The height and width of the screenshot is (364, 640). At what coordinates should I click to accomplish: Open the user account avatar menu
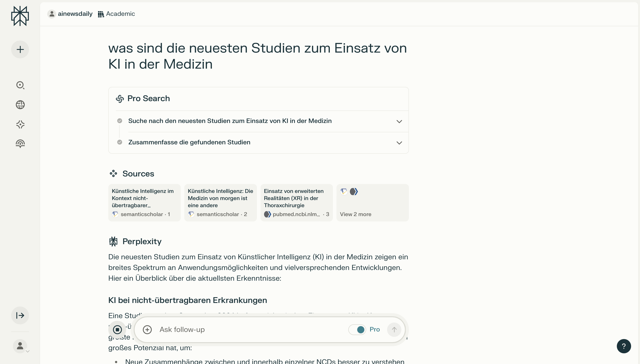[x=20, y=346]
